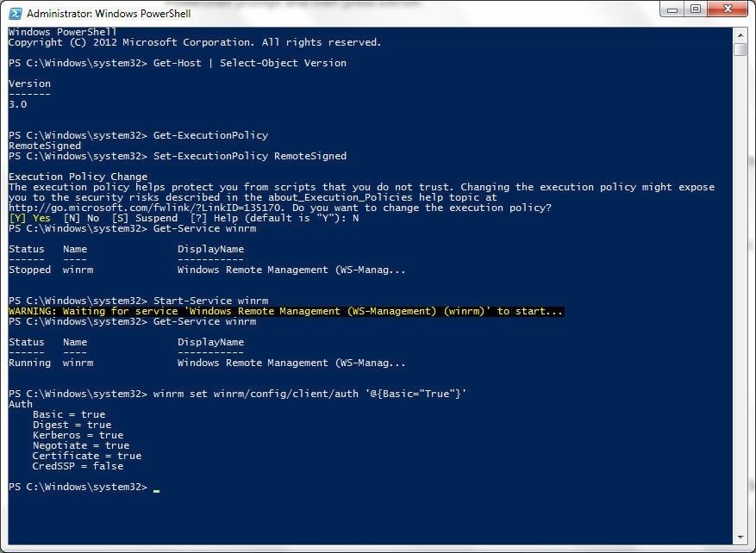Viewport: 756px width, 553px height.
Task: Minimize the PowerShell window
Action: [x=672, y=9]
